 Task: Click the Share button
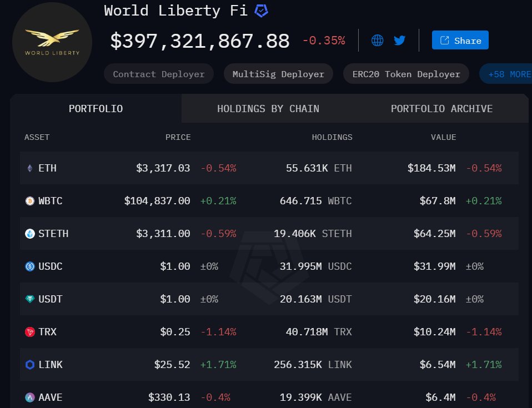point(460,40)
